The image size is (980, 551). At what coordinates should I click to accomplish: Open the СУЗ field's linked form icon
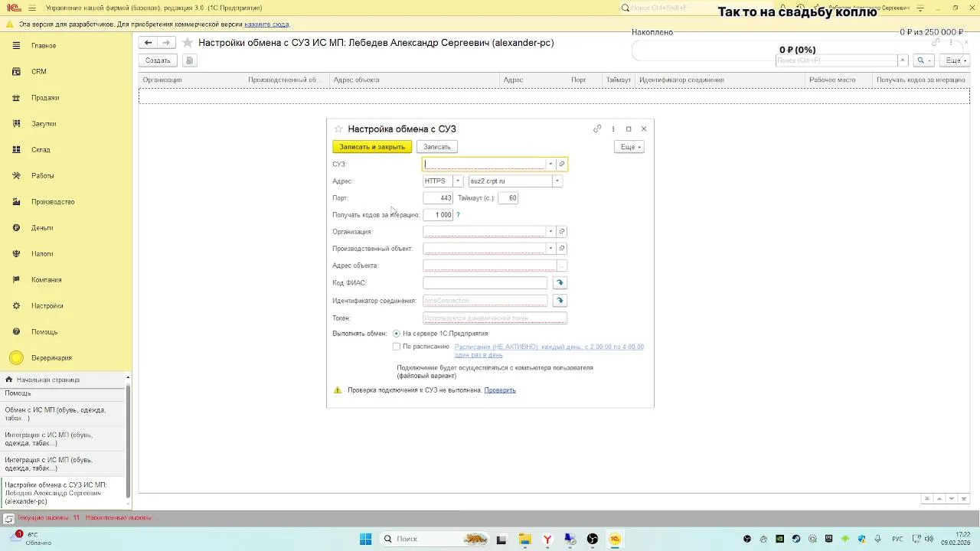(x=562, y=164)
